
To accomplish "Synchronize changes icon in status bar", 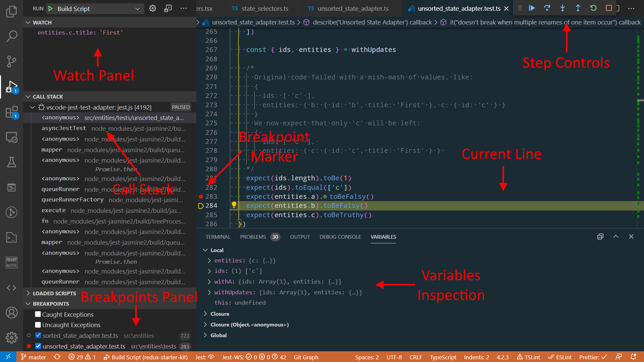I will tap(57, 357).
